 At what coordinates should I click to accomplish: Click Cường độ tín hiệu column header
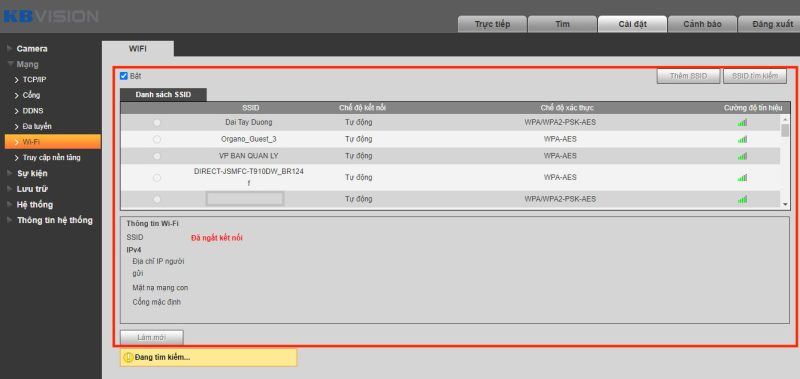pyautogui.click(x=754, y=108)
